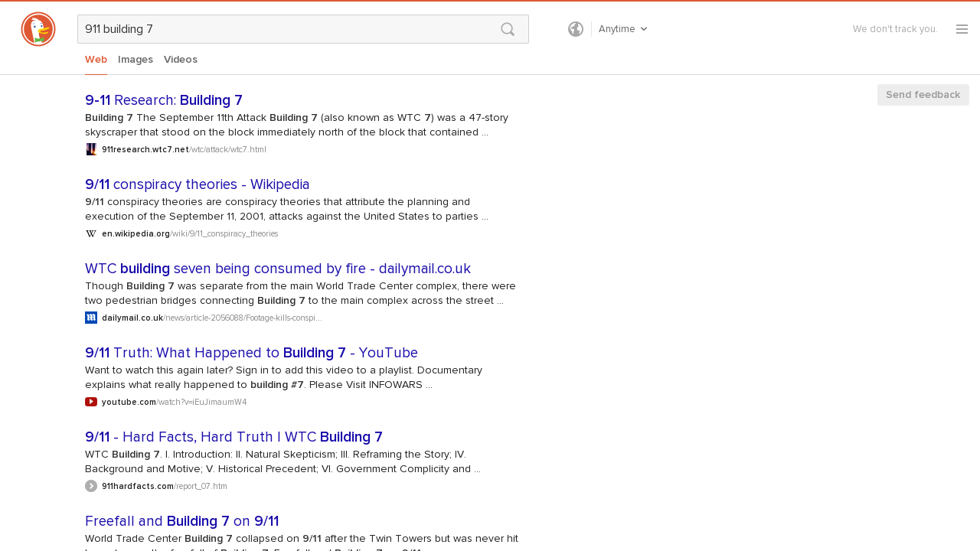This screenshot has width=980, height=551.
Task: Click the magnifying glass search icon
Action: click(508, 29)
